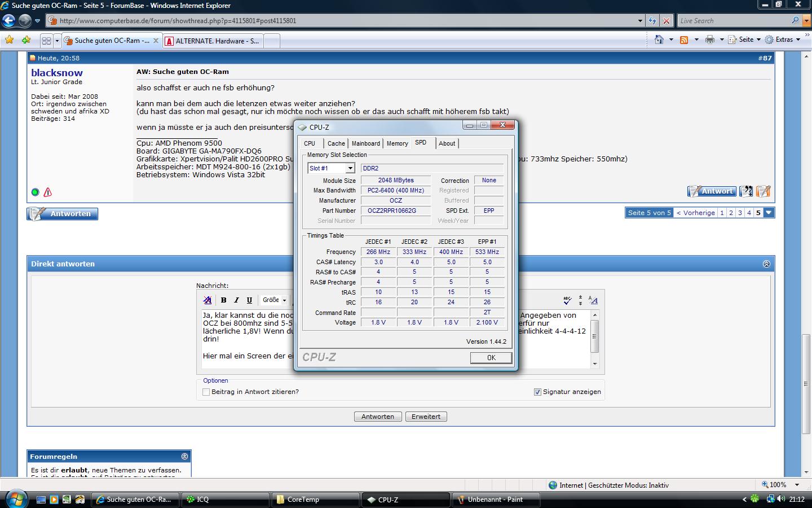Open the Seite menu

click(x=744, y=40)
